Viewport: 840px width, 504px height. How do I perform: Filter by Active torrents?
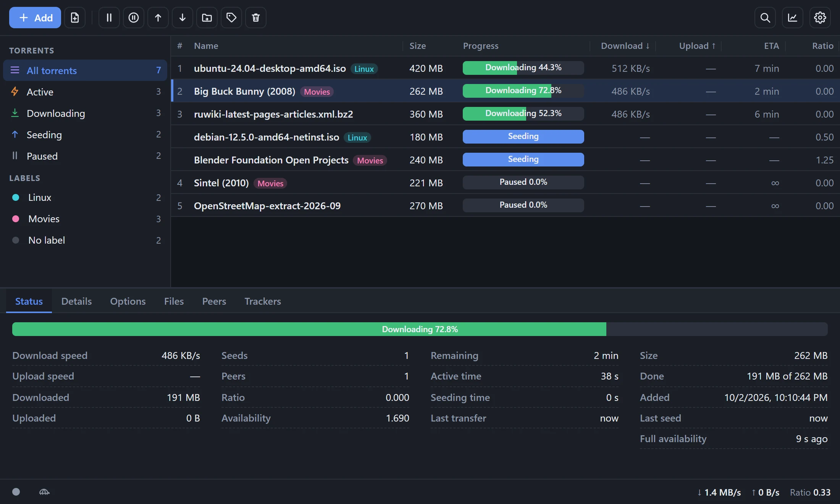click(x=85, y=92)
